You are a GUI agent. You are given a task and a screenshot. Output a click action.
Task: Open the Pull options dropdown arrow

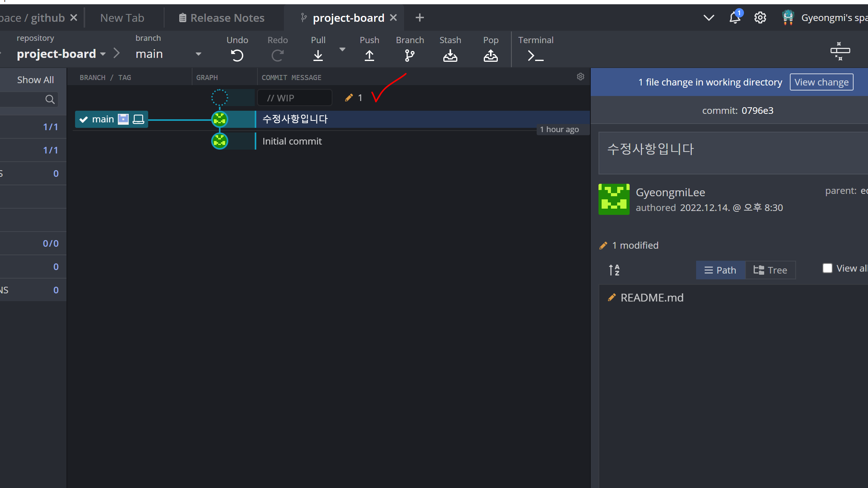pyautogui.click(x=342, y=49)
